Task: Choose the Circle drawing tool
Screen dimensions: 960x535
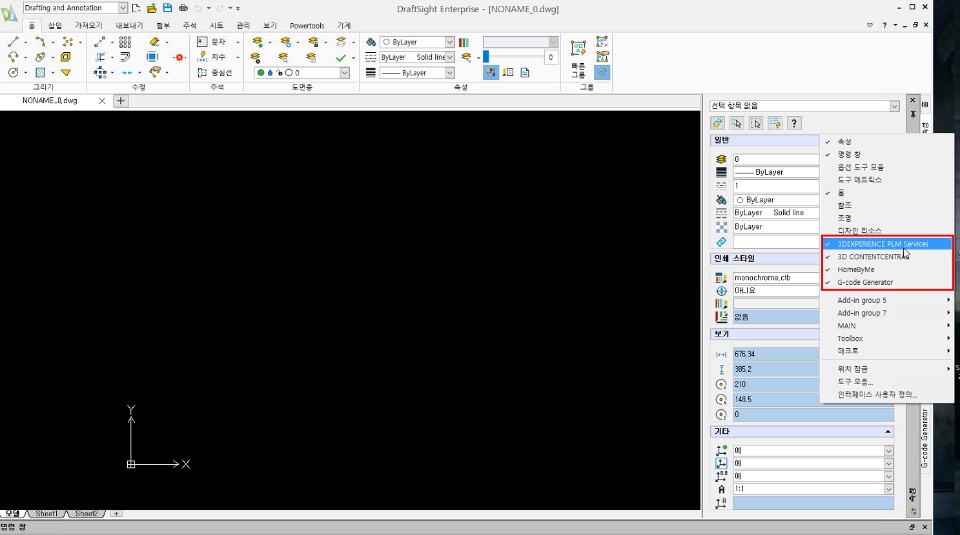Action: pos(13,72)
